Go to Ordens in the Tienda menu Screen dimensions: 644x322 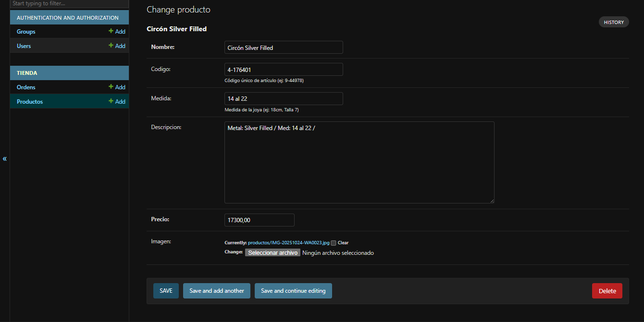pyautogui.click(x=26, y=87)
